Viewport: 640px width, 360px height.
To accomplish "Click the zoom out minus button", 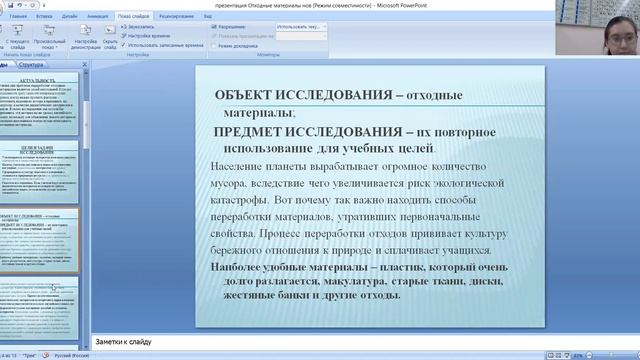I will pyautogui.click(x=589, y=356).
